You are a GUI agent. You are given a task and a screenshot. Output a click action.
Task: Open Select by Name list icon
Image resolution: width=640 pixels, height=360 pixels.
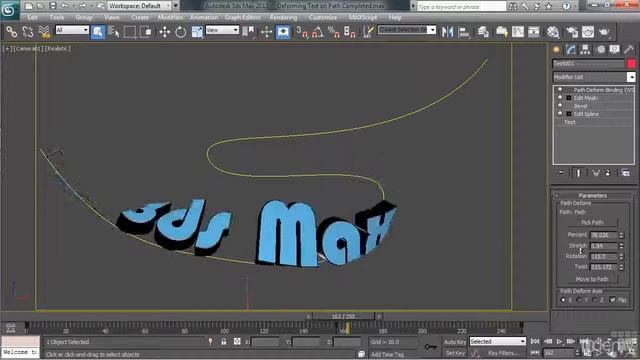click(x=113, y=32)
